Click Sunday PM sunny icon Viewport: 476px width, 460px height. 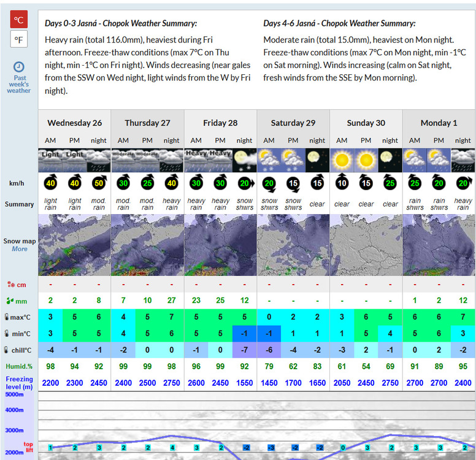(x=366, y=160)
